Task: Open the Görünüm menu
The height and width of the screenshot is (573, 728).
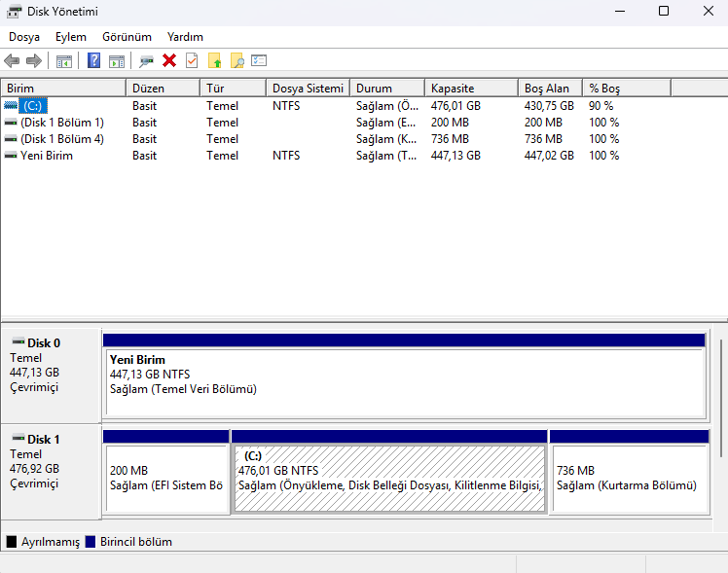Action: point(127,37)
